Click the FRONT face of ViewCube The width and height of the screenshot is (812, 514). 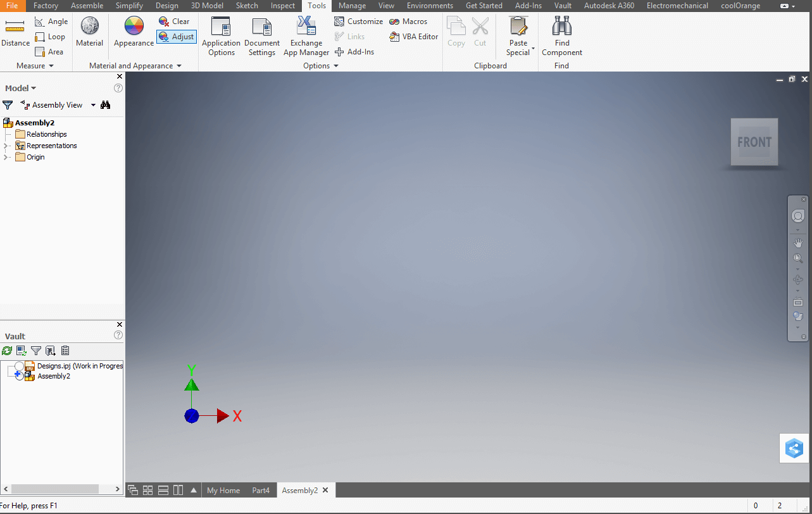pyautogui.click(x=754, y=142)
